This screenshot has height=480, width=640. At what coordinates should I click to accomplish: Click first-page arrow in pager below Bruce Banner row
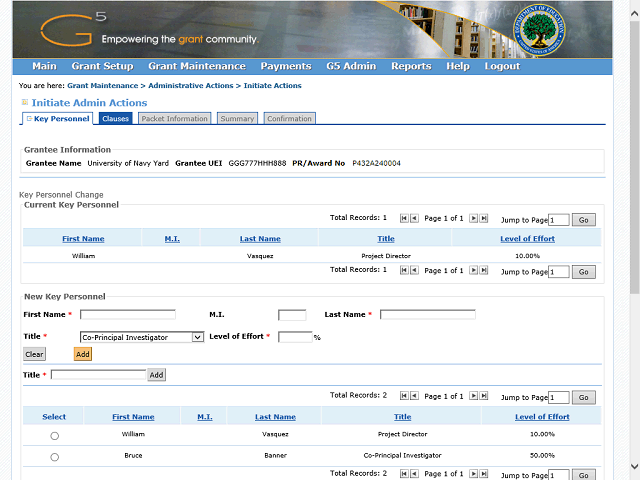point(404,474)
